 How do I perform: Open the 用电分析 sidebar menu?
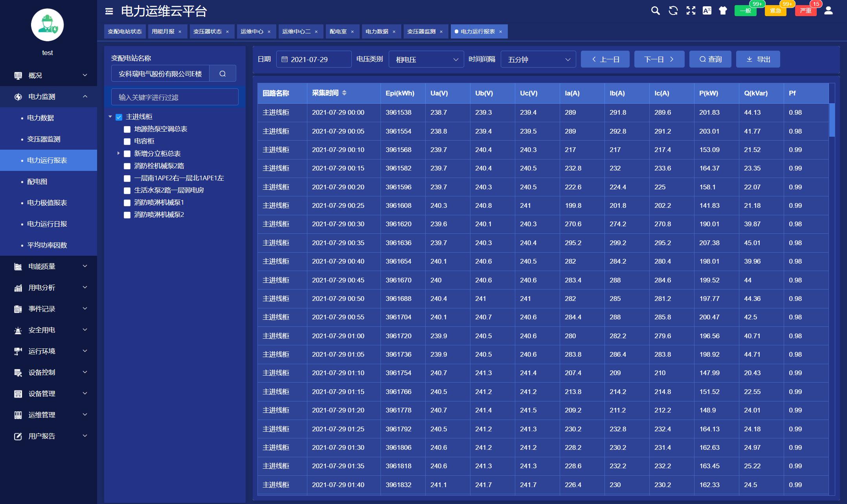[x=41, y=288]
